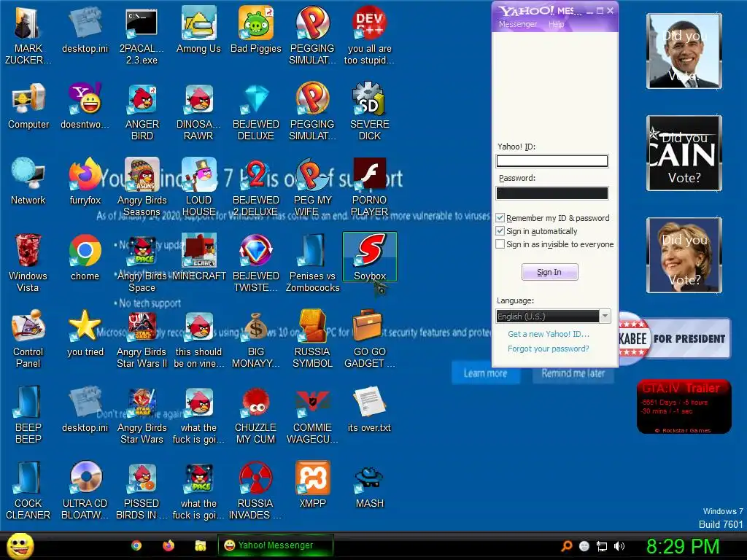Click the tray search magnifier icon
The image size is (747, 560).
pyautogui.click(x=566, y=546)
